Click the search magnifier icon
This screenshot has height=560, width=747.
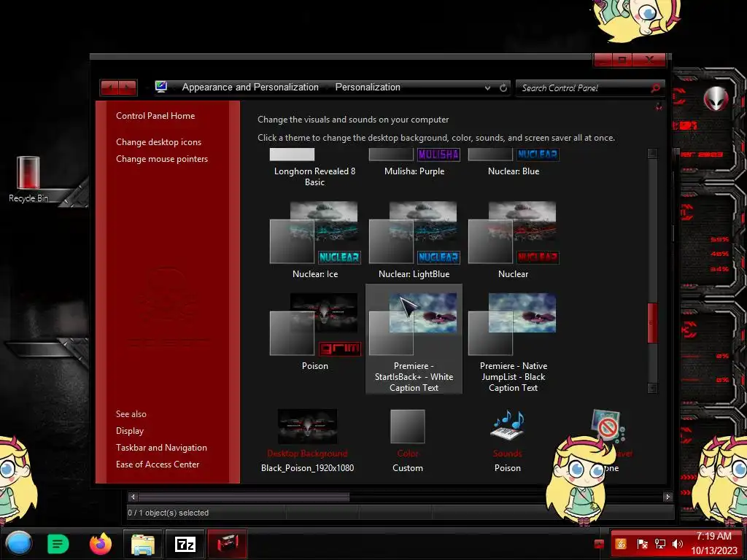656,87
